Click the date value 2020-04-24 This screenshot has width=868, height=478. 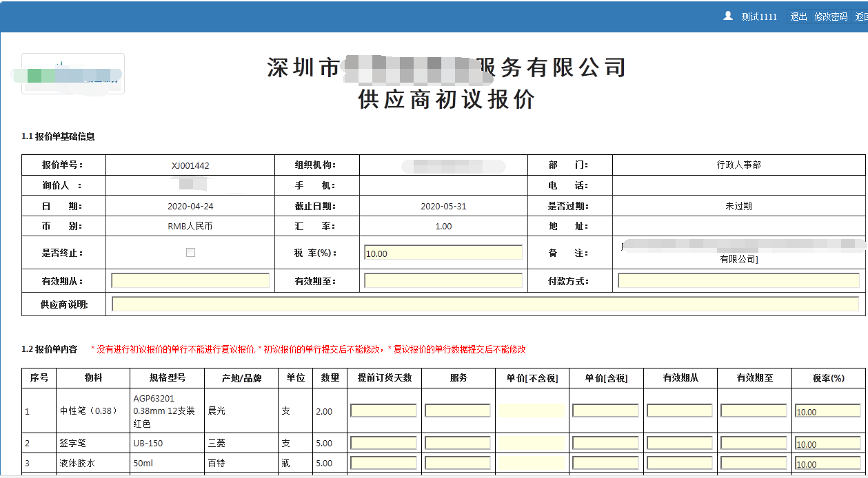(190, 206)
